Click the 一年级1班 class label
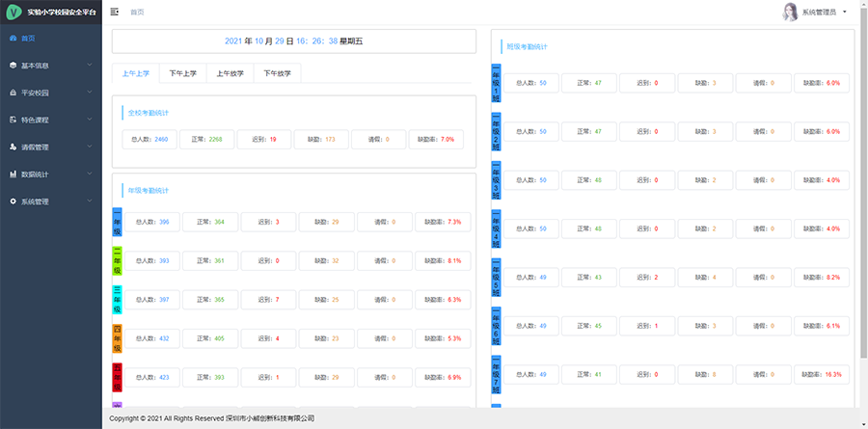 pyautogui.click(x=496, y=84)
